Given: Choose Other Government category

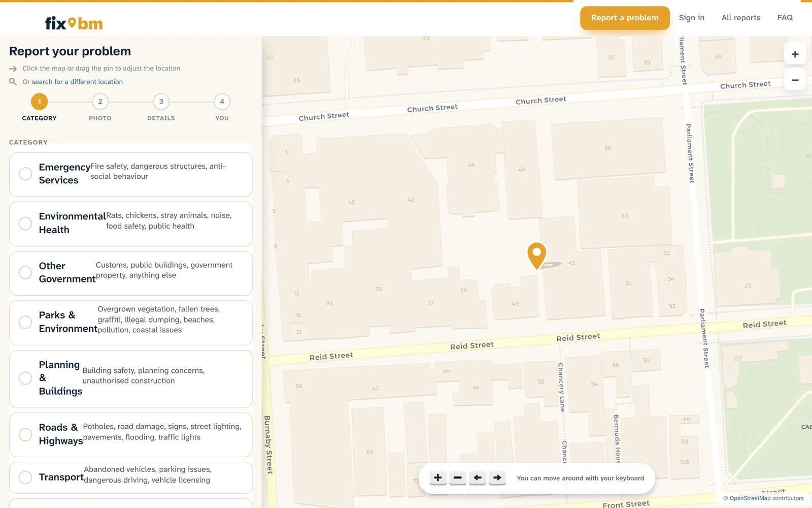Looking at the screenshot, I should pyautogui.click(x=130, y=273).
